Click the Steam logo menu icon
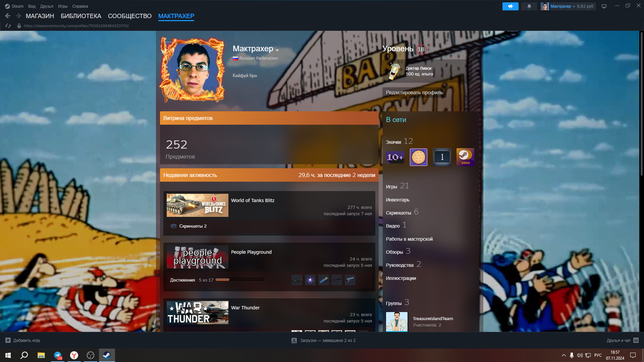The width and height of the screenshot is (644, 362). tap(7, 6)
